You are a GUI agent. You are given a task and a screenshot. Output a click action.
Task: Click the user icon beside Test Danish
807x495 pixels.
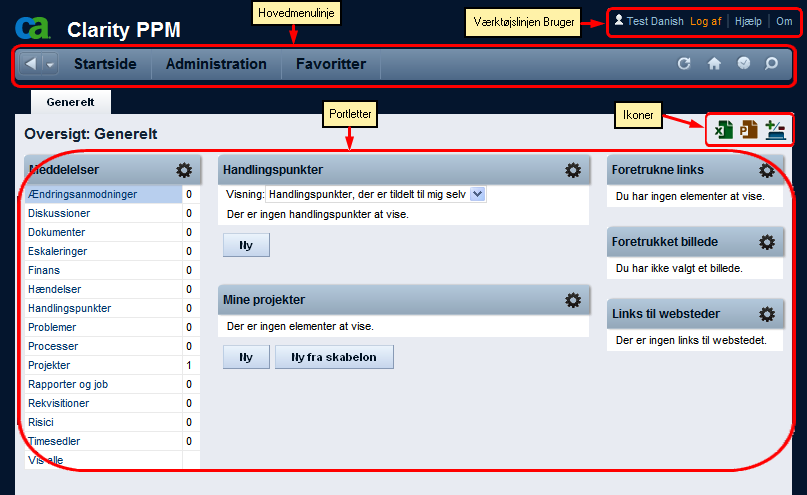point(619,20)
